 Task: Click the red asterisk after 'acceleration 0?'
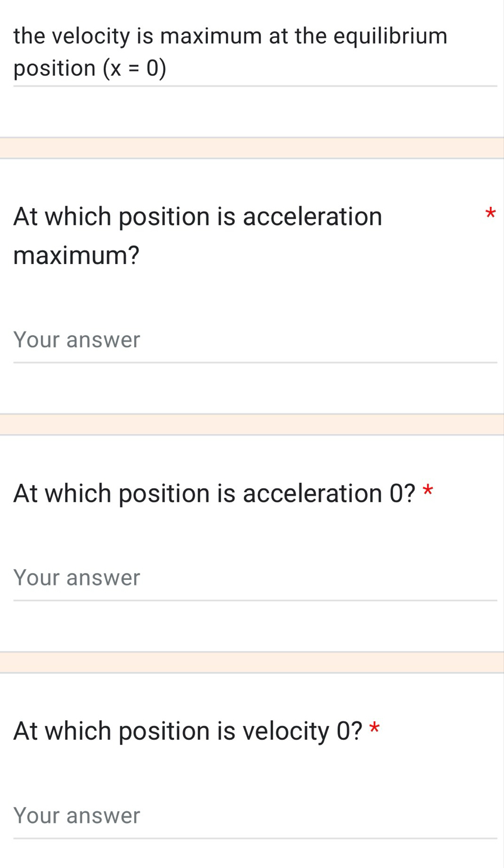(428, 492)
